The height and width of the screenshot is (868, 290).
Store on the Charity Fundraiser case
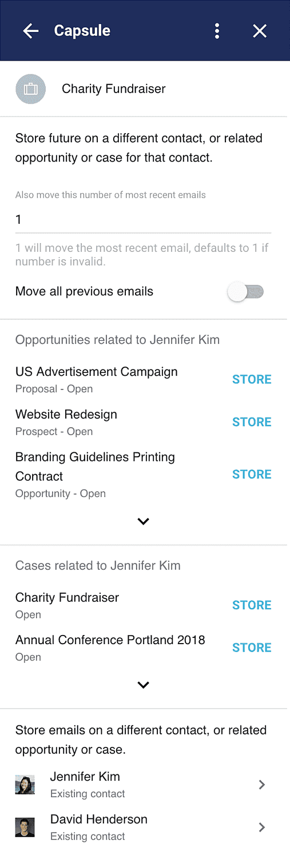coord(252,605)
